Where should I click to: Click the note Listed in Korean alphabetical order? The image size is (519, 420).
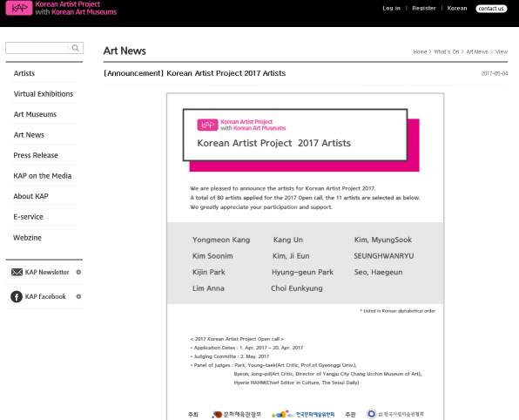(x=398, y=311)
